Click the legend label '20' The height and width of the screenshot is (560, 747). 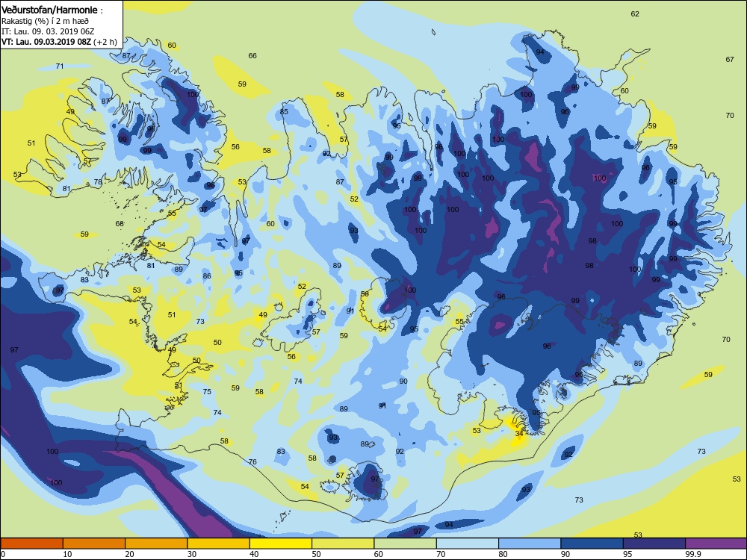[129, 554]
